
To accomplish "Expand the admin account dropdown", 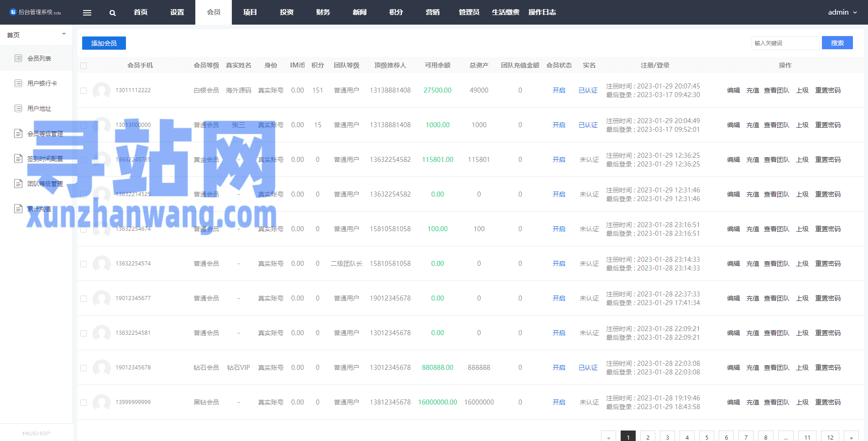I will (x=842, y=12).
